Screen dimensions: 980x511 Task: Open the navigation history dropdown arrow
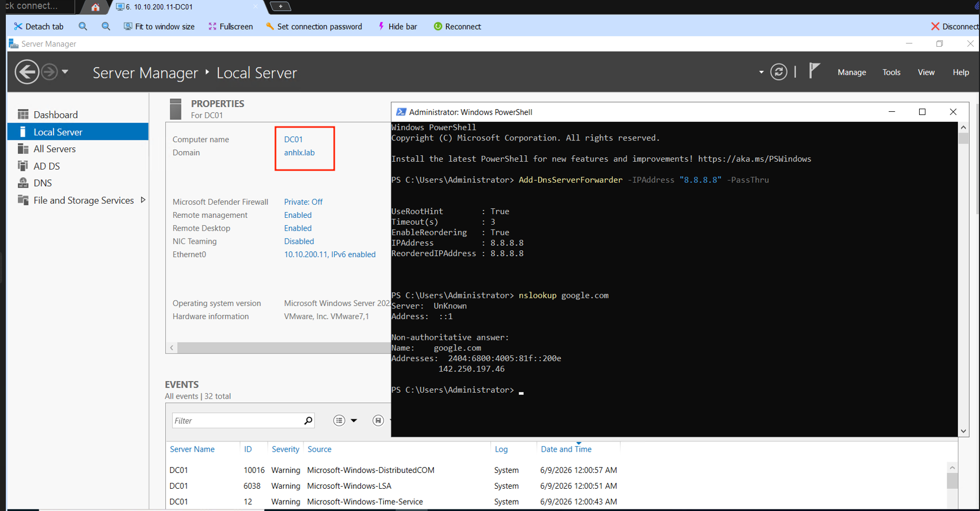click(65, 72)
